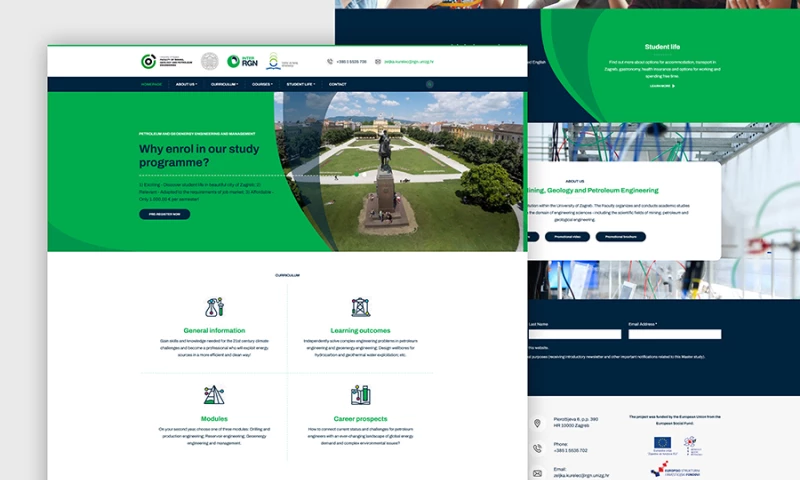800x480 pixels.
Task: Expand the Curriculum dropdown menu
Action: 223,84
